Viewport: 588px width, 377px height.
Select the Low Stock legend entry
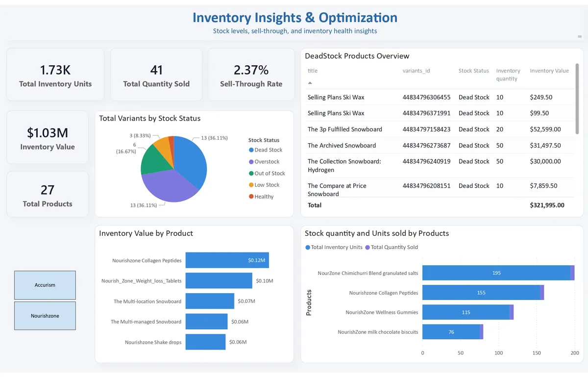pyautogui.click(x=264, y=185)
